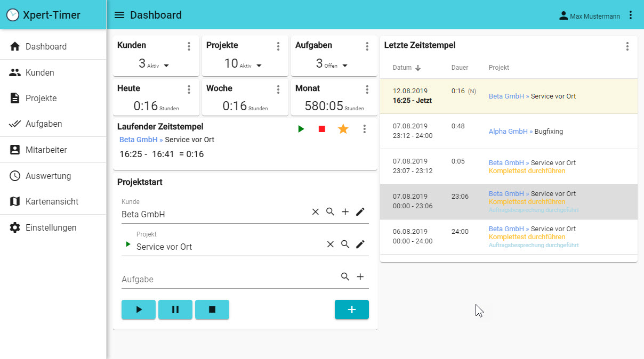Click the Alpha GmbH link in timestamps

tap(507, 131)
